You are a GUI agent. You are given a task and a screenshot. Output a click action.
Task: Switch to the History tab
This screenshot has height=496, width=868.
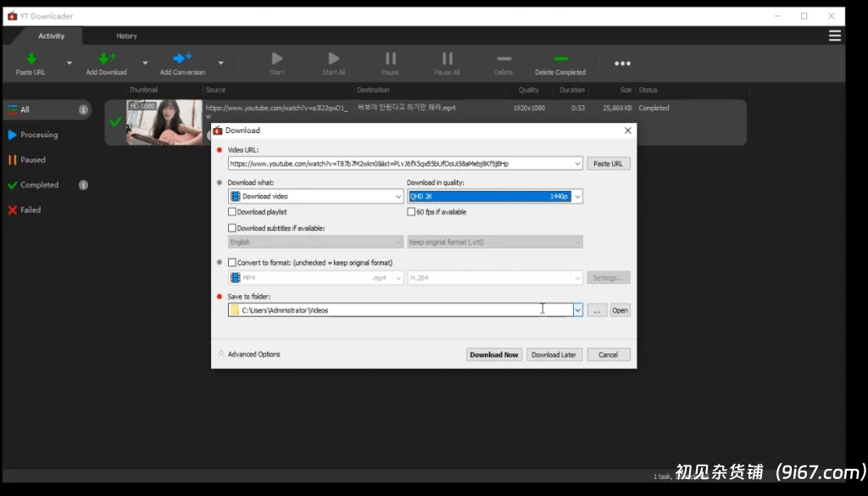[126, 36]
